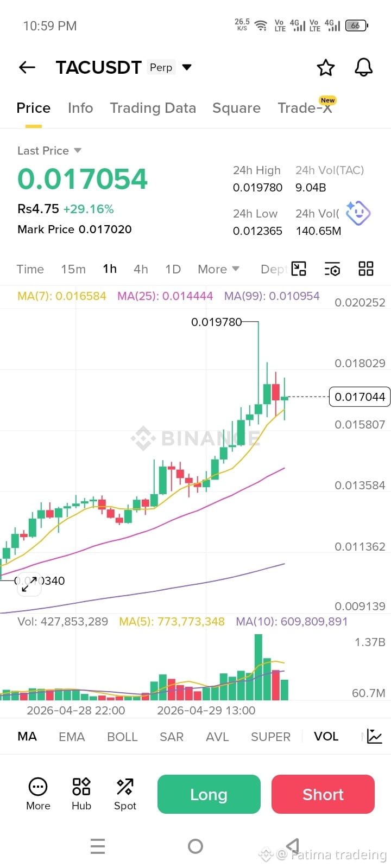Tap 24h Low value 0.012365
Screen dimensions: 391x868
point(257,231)
